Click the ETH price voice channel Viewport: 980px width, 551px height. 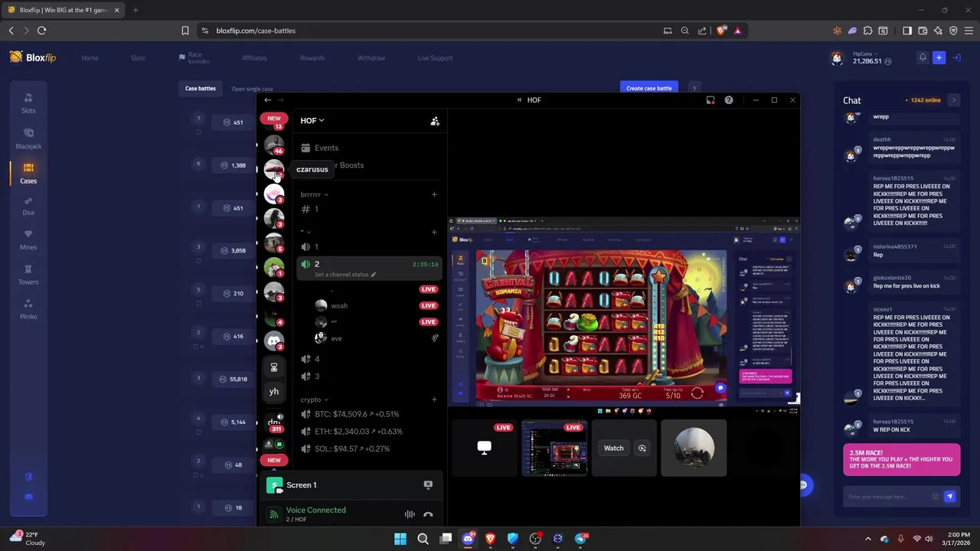click(370, 432)
